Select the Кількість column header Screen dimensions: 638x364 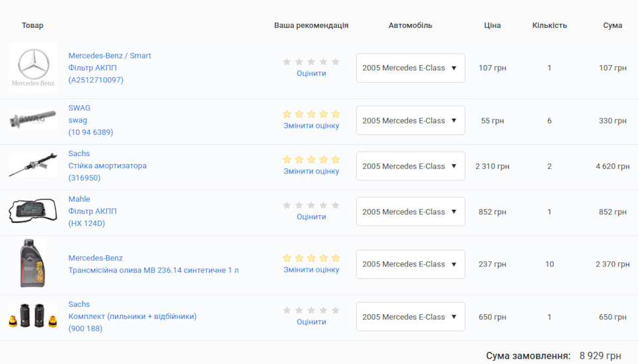click(550, 25)
